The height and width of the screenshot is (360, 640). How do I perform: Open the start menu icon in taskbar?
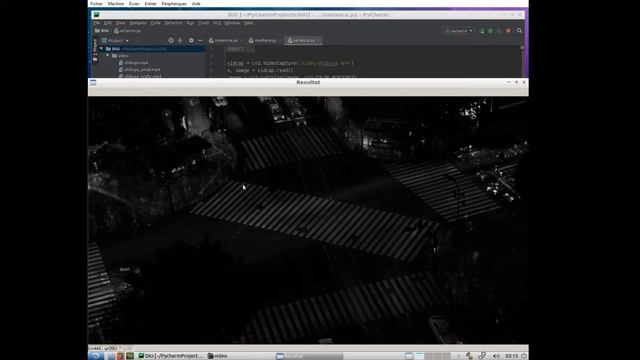pyautogui.click(x=95, y=356)
